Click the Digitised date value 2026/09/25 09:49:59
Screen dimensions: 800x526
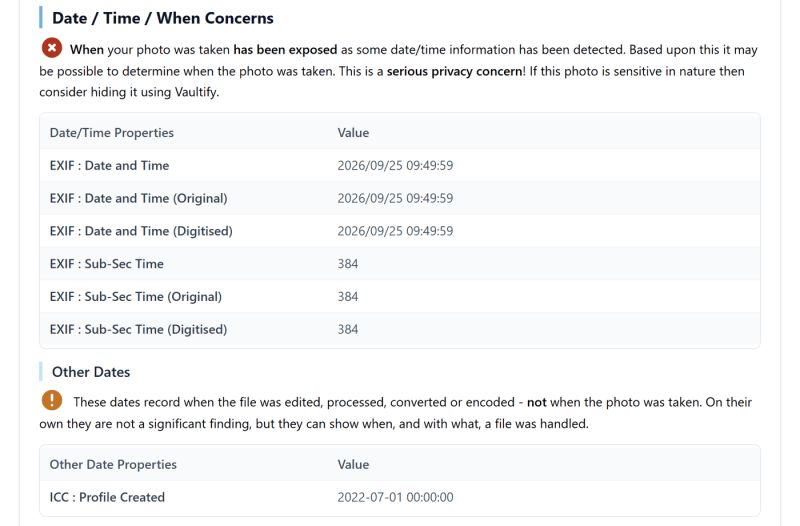point(395,231)
